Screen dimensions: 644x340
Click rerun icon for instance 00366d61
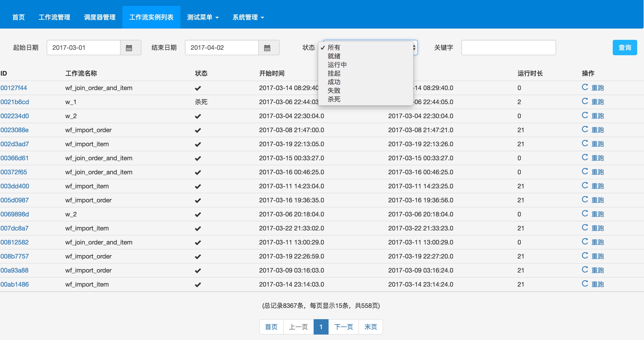coord(585,157)
